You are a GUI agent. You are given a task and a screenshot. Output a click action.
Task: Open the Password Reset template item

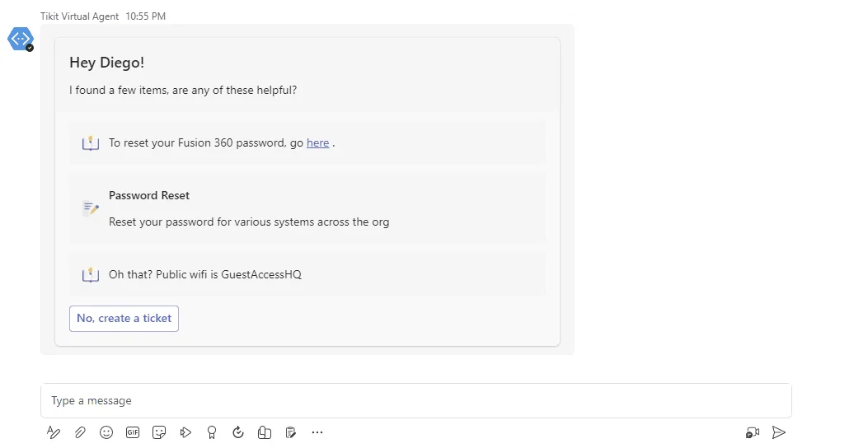(x=307, y=208)
